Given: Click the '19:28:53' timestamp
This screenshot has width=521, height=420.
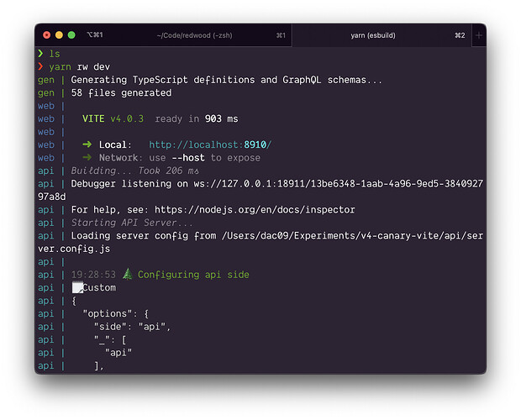Looking at the screenshot, I should point(93,275).
